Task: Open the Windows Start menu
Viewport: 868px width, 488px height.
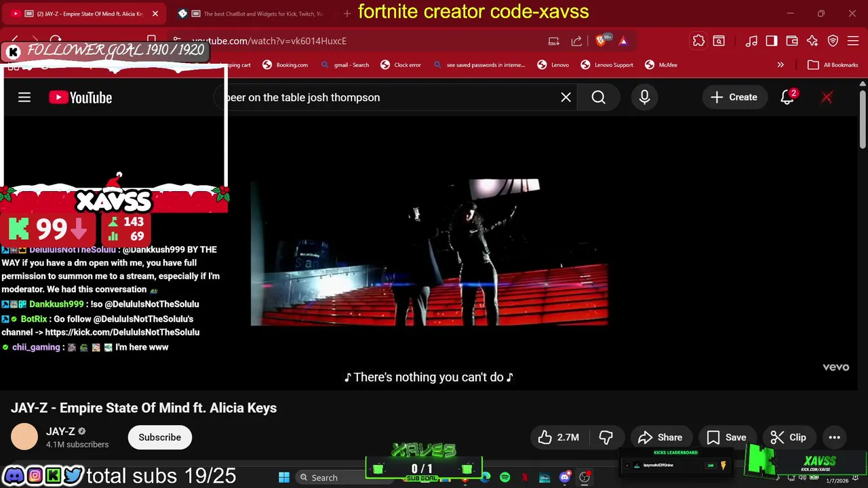Action: point(284,477)
